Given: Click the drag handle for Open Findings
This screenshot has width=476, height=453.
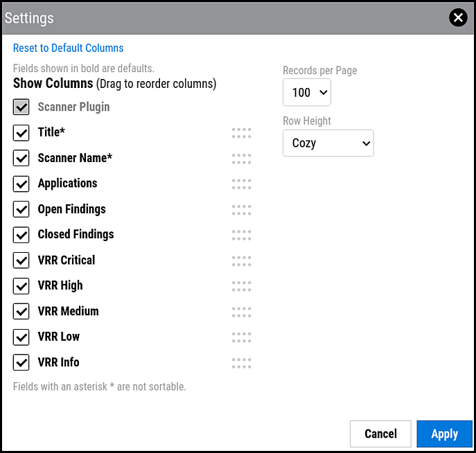Looking at the screenshot, I should point(241,210).
